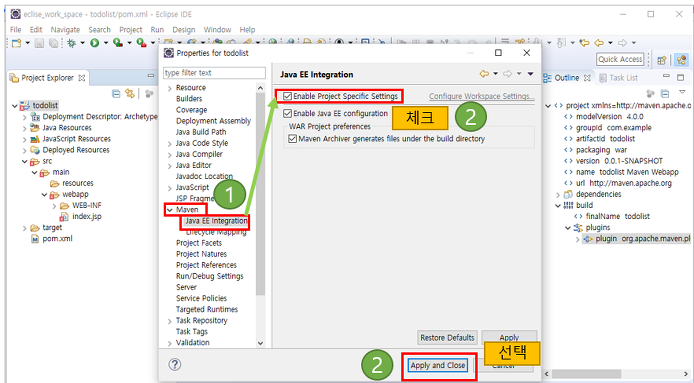
Task: Click the Last Edit Location arrow icon
Action: coord(584,43)
